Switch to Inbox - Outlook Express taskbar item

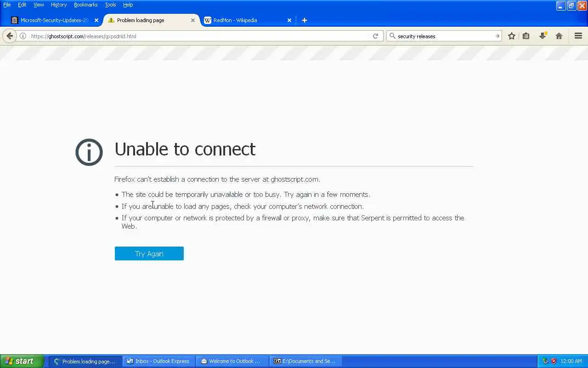158,361
